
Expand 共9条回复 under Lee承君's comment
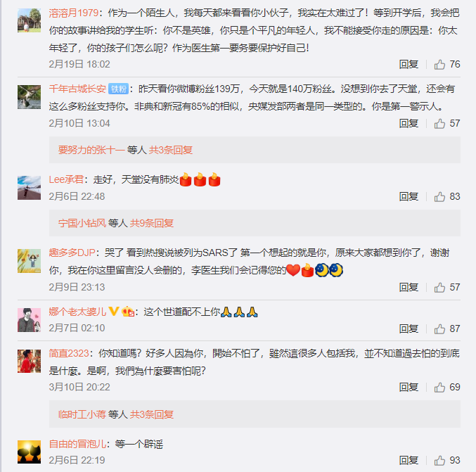point(151,223)
